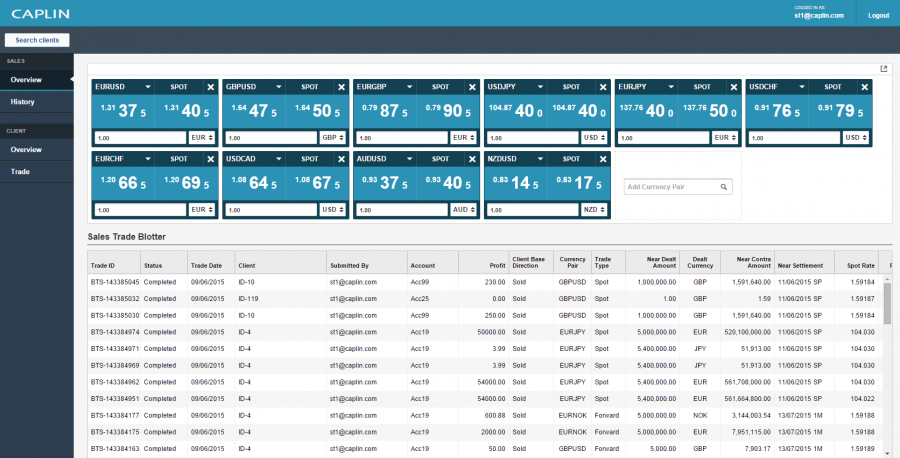900x458 pixels.
Task: Buy EURCHF at 1.20695
Action: pos(187,183)
